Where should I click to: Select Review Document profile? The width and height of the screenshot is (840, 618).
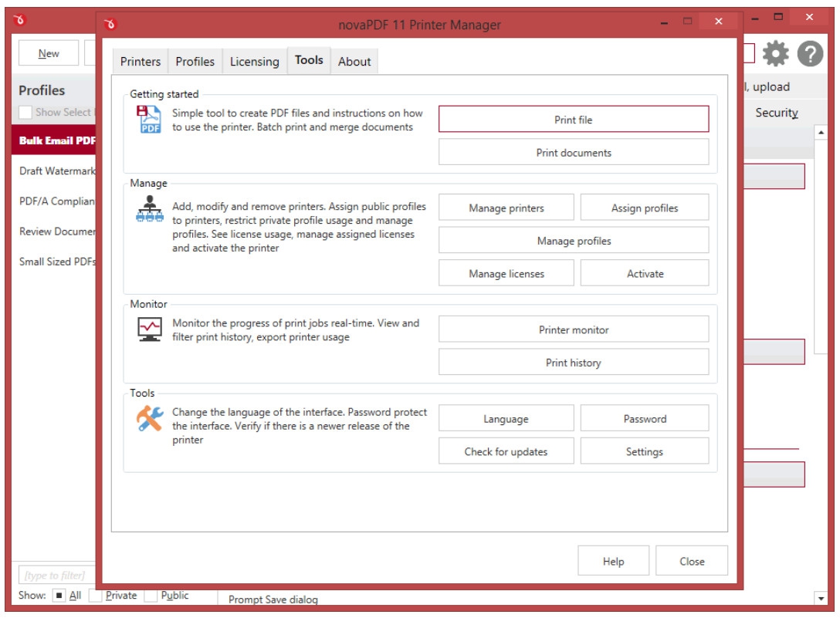53,231
